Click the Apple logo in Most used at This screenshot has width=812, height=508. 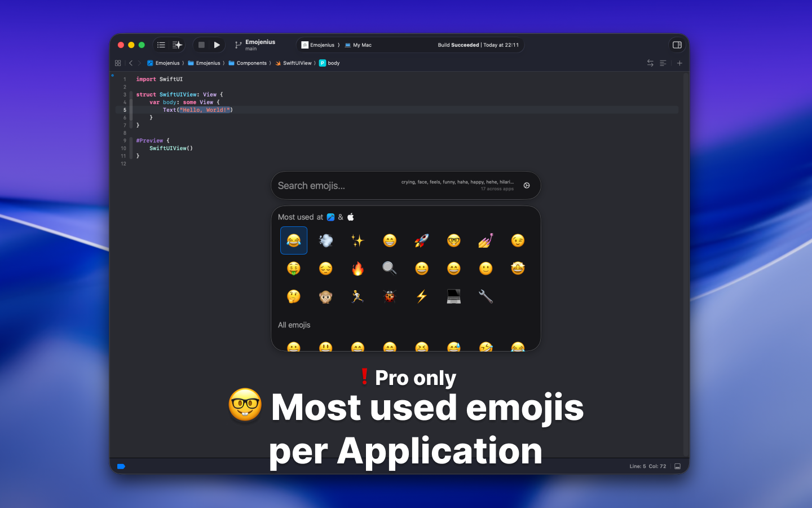[351, 217]
